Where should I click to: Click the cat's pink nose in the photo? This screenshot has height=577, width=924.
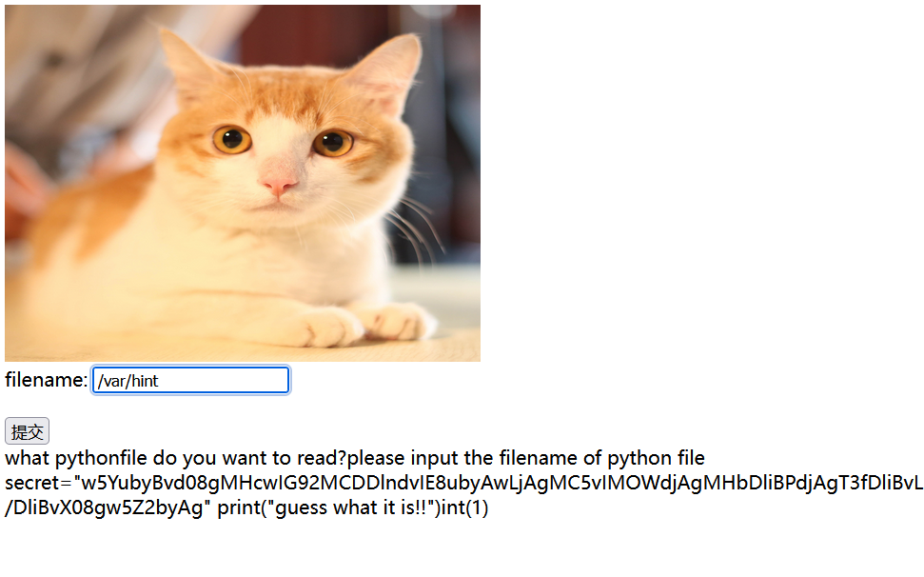tap(277, 185)
